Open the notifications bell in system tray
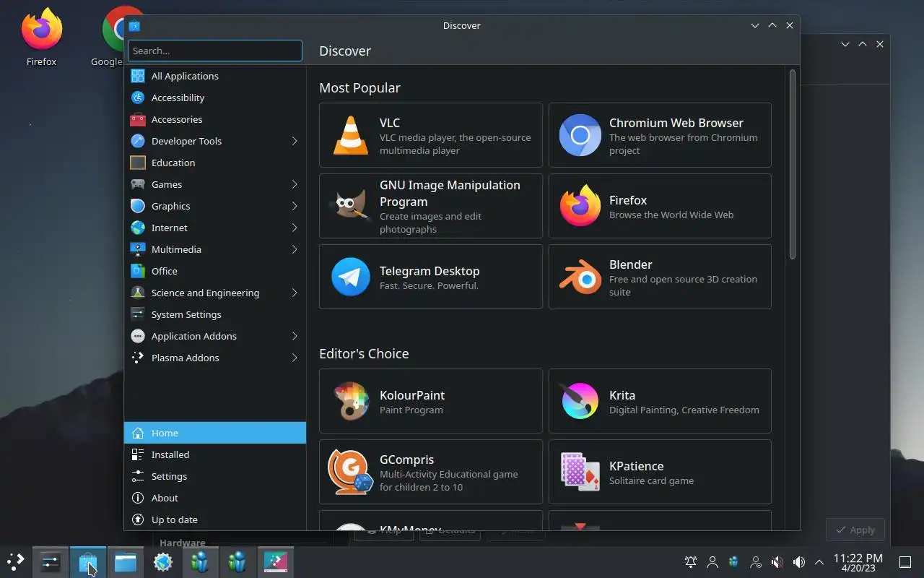924x578 pixels. pos(691,561)
